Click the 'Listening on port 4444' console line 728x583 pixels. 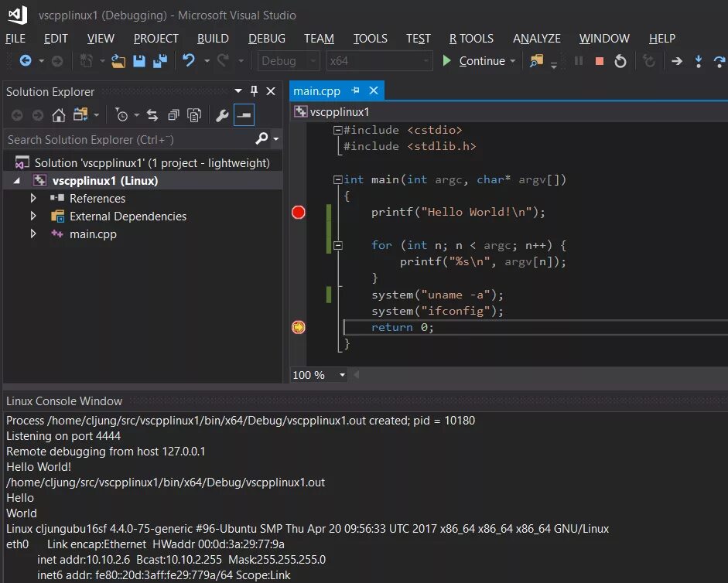[63, 436]
